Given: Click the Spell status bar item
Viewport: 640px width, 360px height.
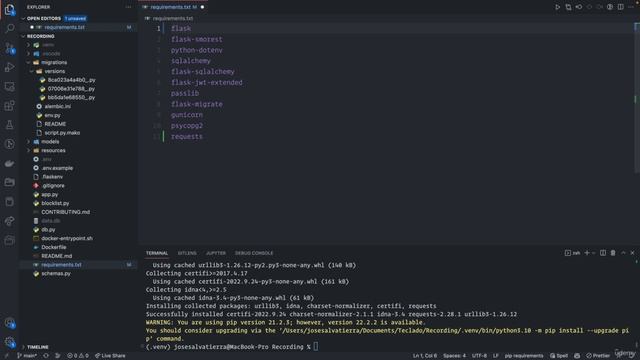Looking at the screenshot, I should [559, 356].
